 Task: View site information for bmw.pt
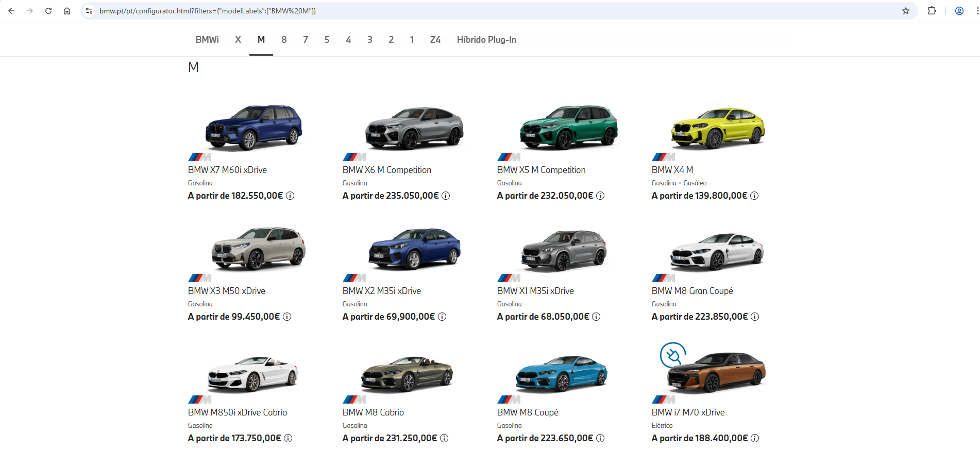click(x=89, y=11)
